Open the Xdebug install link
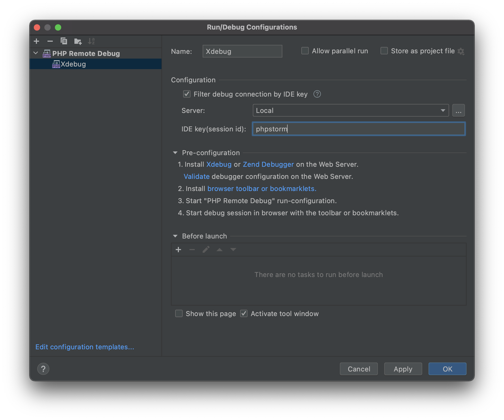The height and width of the screenshot is (420, 504). coord(219,164)
